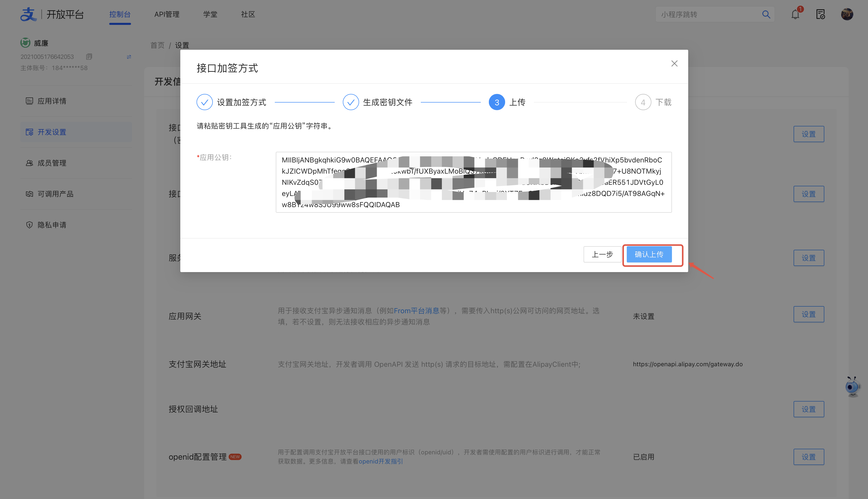Click the 隐私申请 shield icon
Screen dimensions: 868x499
(x=29, y=225)
